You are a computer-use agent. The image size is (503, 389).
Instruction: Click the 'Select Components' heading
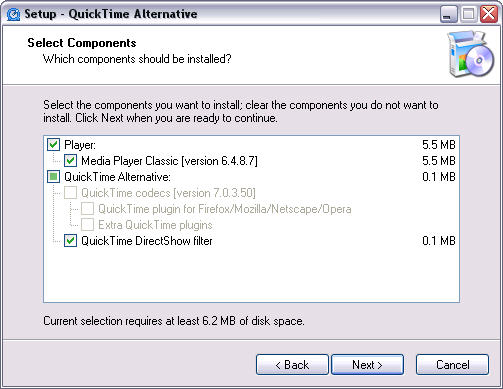tap(82, 43)
